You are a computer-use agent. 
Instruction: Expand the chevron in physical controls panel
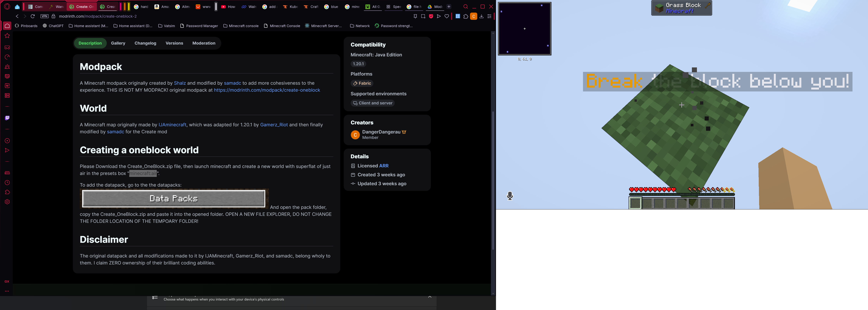[430, 297]
